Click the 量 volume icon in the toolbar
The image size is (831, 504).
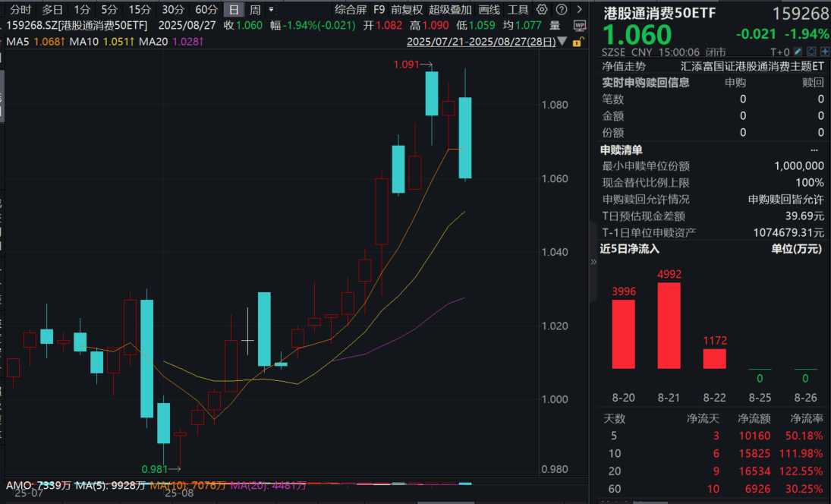tap(554, 24)
